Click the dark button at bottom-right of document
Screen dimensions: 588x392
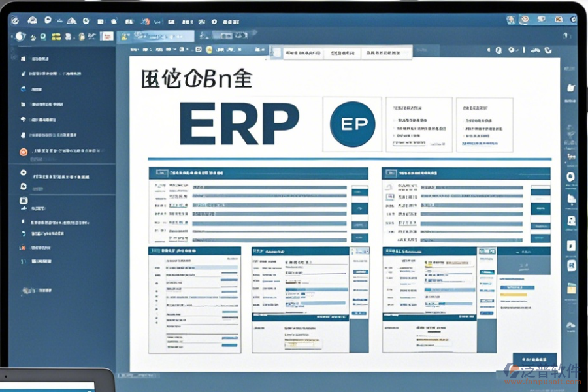coord(534,360)
